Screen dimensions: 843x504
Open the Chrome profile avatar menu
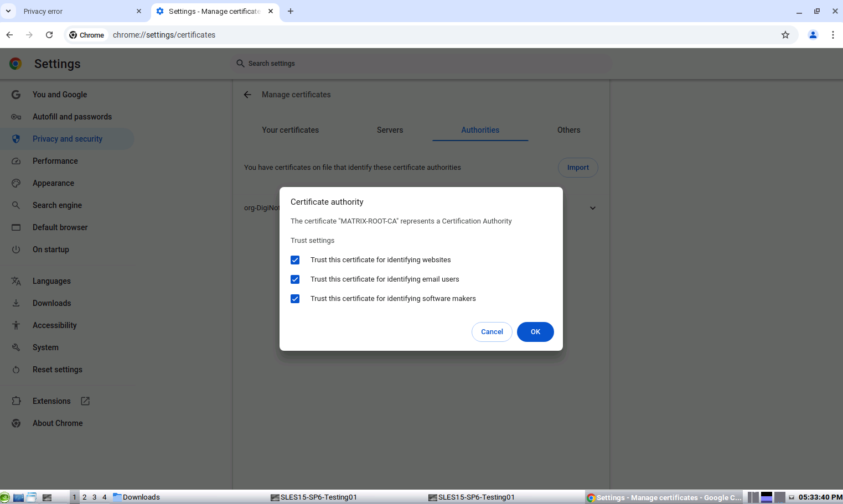click(x=813, y=35)
